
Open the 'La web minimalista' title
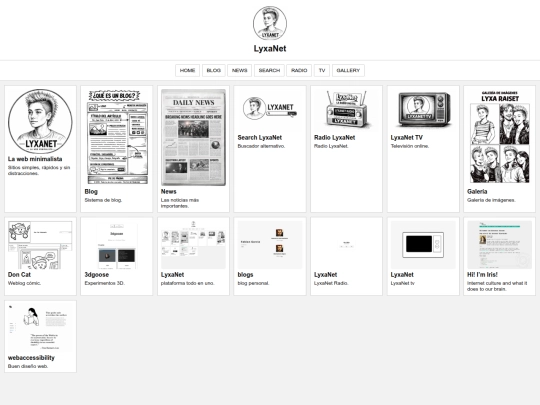point(35,159)
